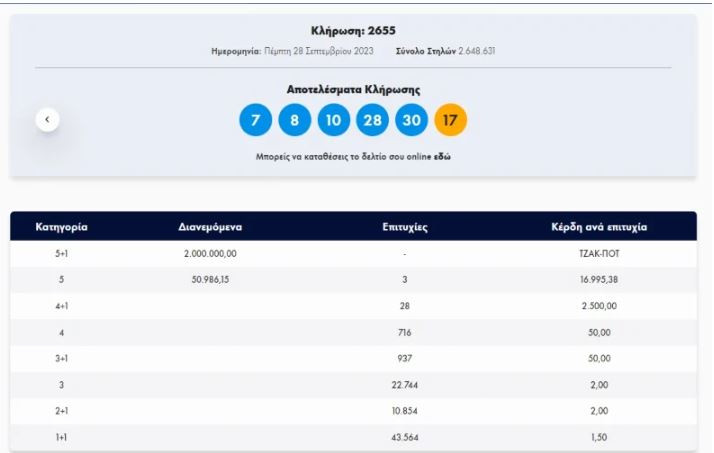Select the 5+1 category cell
This screenshot has height=453, width=714.
(x=61, y=254)
